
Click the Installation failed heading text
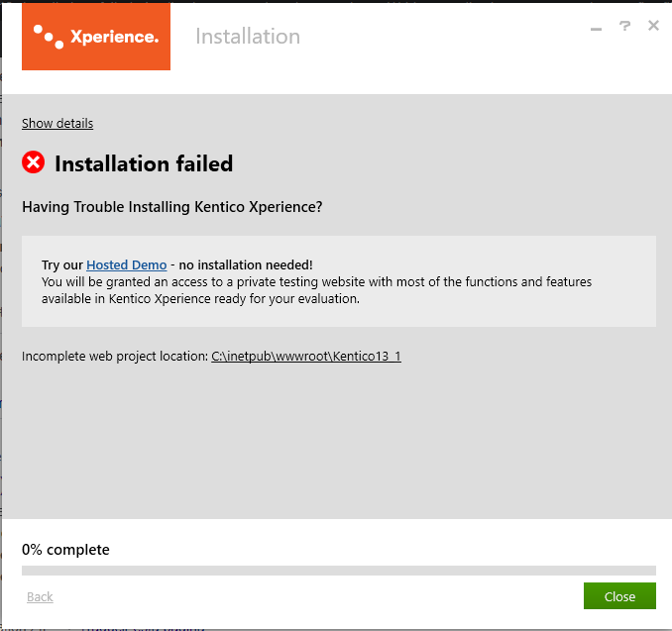click(x=144, y=163)
